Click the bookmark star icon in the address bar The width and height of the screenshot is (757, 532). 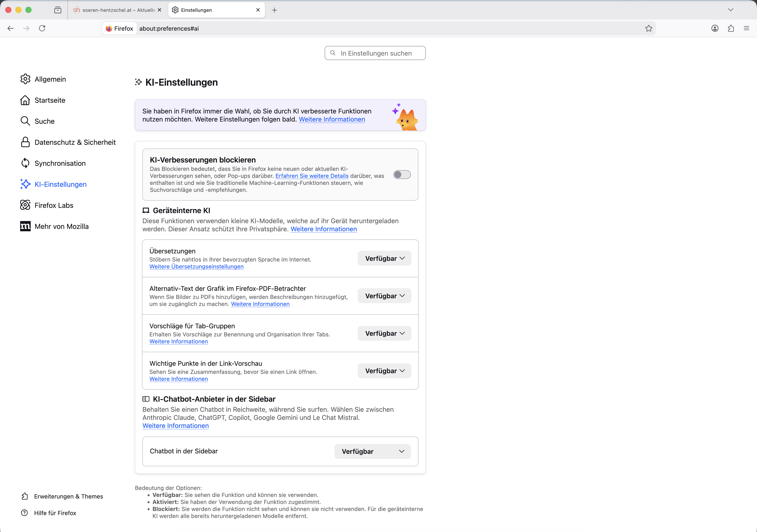[649, 28]
